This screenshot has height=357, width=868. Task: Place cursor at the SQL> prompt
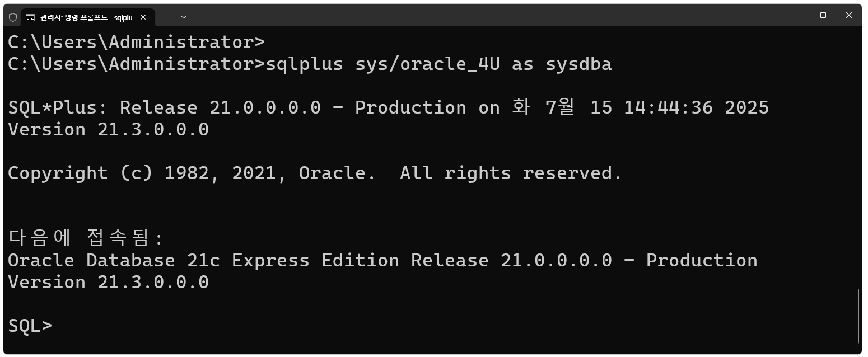(x=64, y=326)
